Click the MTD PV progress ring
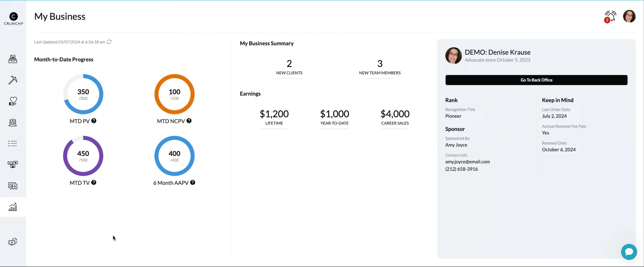 pyautogui.click(x=83, y=94)
